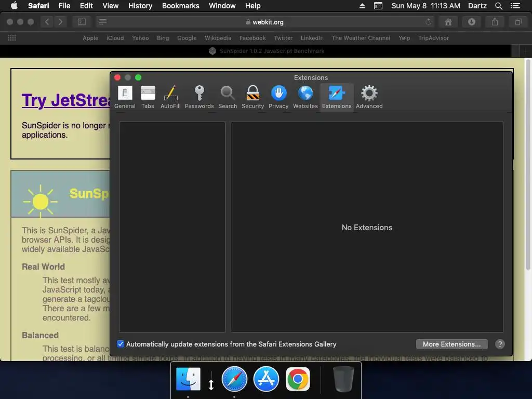The width and height of the screenshot is (532, 399).
Task: Open the AutoFill preferences pane
Action: 170,97
